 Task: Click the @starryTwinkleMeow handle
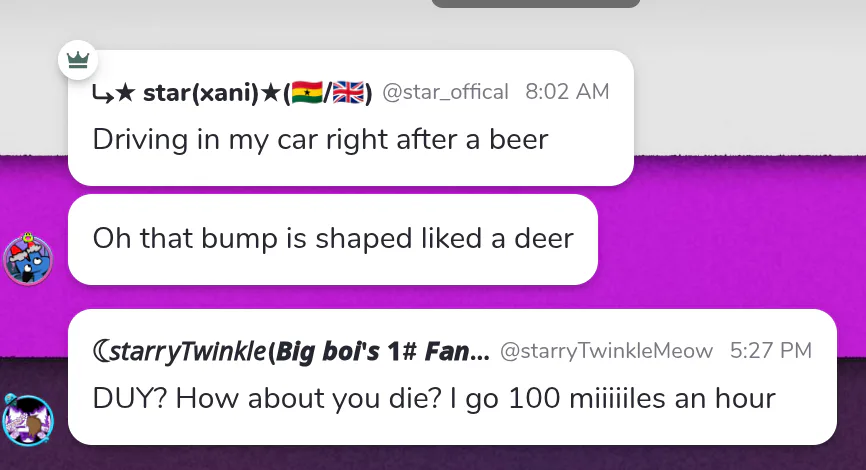coord(606,351)
